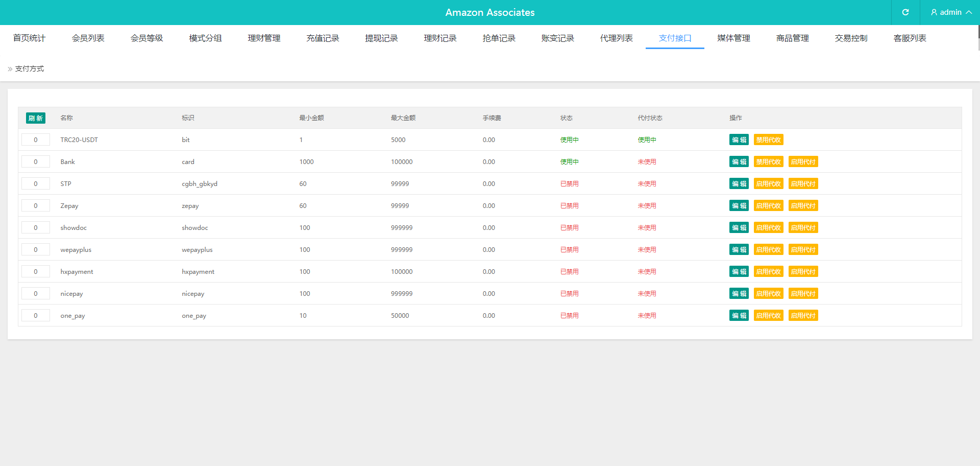The width and height of the screenshot is (980, 466).
Task: Go to the 提现记录 tab
Action: 381,38
